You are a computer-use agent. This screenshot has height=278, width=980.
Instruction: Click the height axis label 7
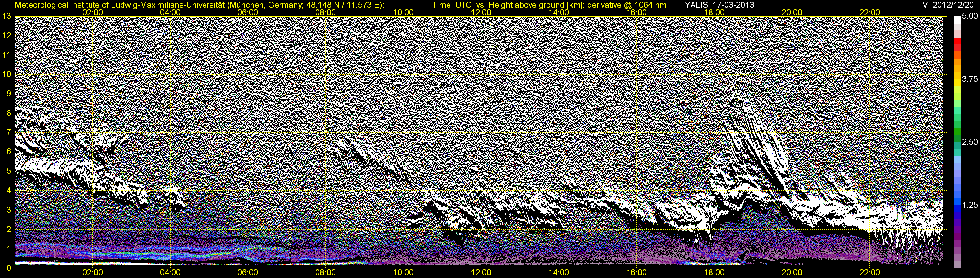[x=9, y=132]
